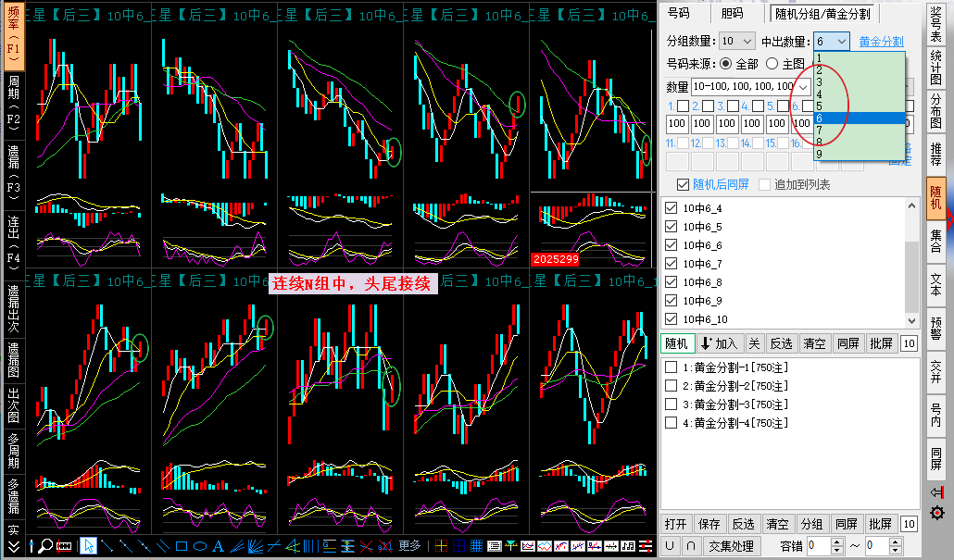Select the rectangle drawing tool

pos(182,545)
